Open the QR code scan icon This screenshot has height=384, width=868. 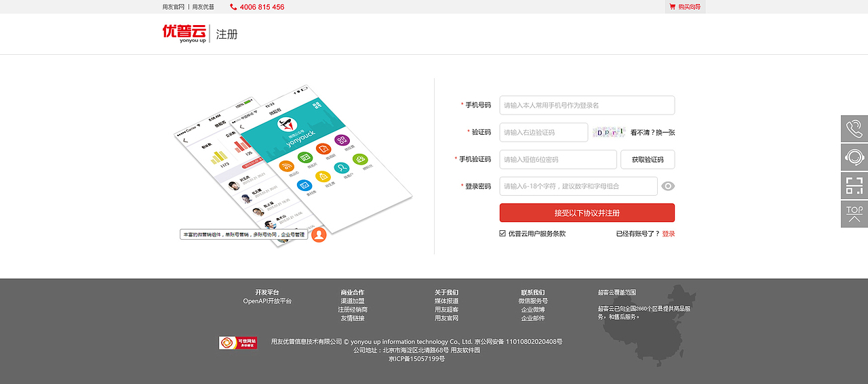click(854, 186)
